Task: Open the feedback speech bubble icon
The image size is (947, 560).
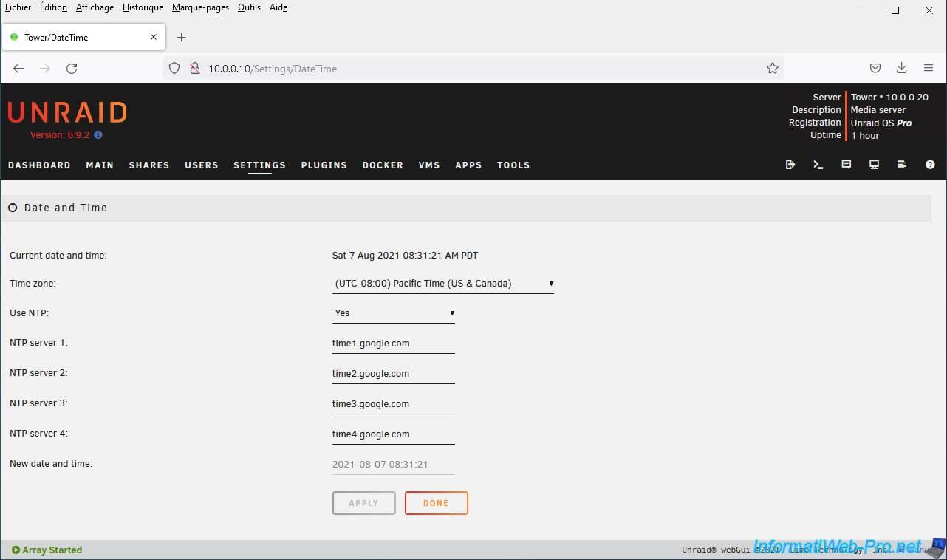Action: click(x=847, y=165)
